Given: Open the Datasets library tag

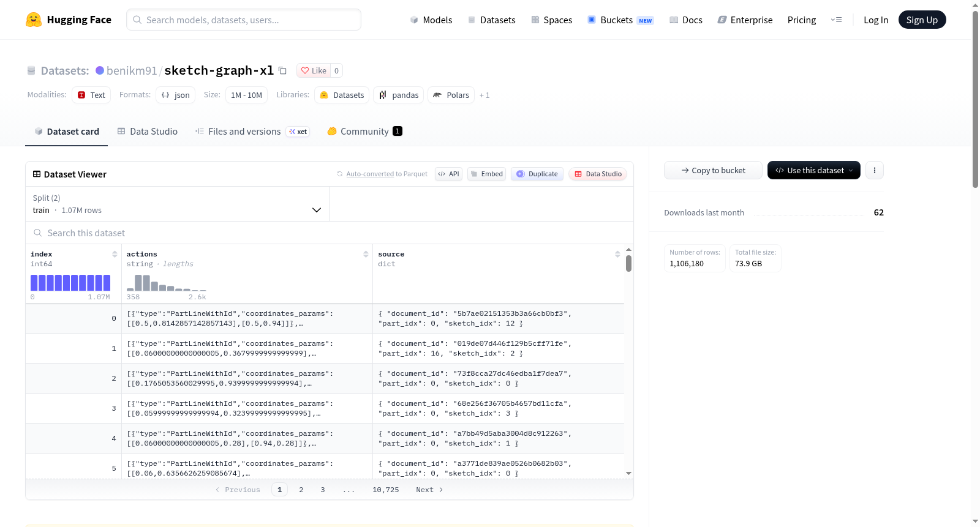Looking at the screenshot, I should (342, 95).
